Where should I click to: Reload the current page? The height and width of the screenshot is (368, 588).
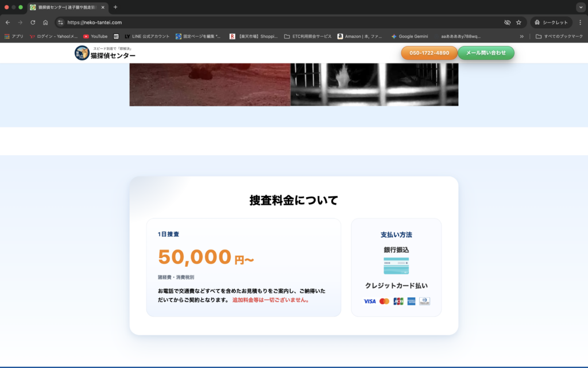[33, 22]
